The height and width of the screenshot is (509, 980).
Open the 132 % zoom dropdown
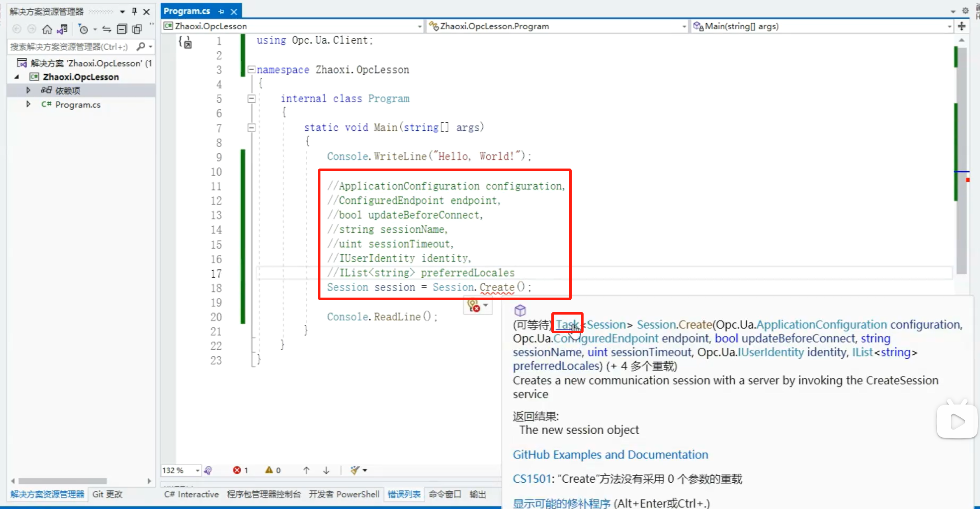point(197,470)
